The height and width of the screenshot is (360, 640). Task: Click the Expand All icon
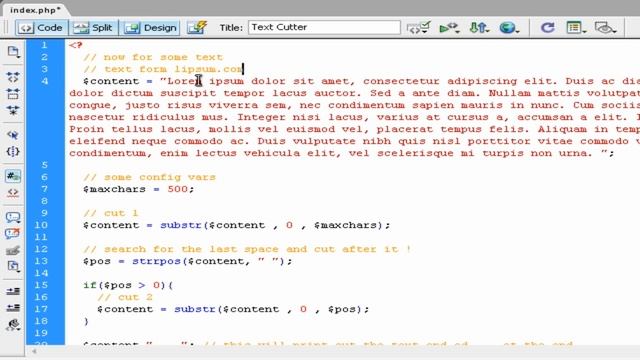pyautogui.click(x=13, y=110)
